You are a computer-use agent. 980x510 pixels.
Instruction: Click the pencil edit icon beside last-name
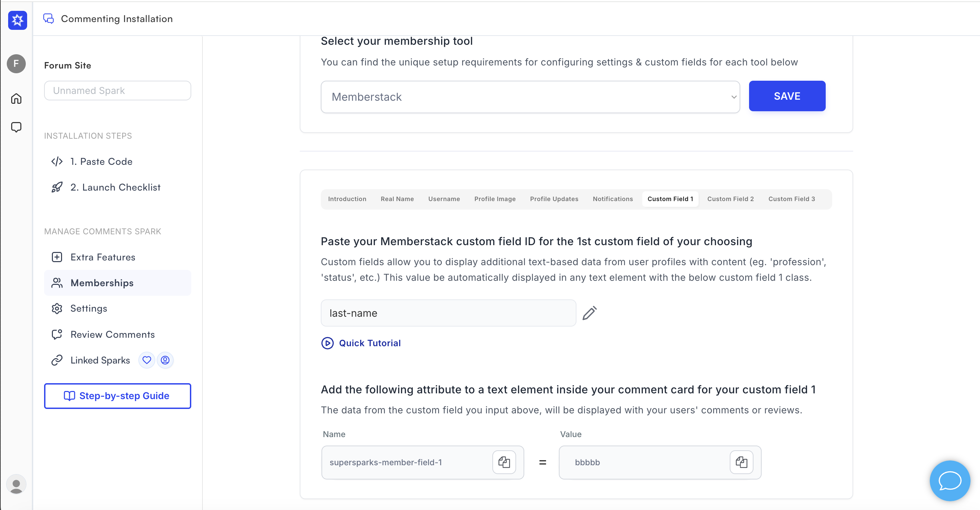tap(589, 313)
